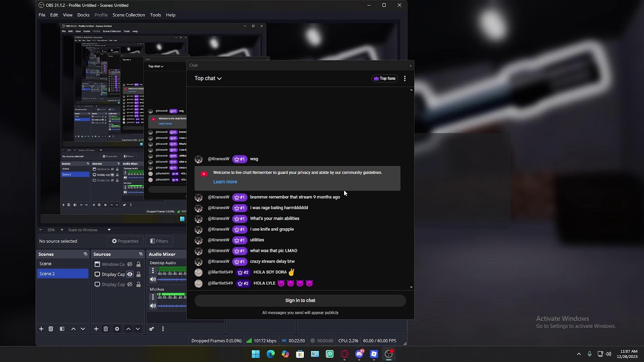This screenshot has width=644, height=362.
Task: Open the Edit menu
Action: click(54, 15)
